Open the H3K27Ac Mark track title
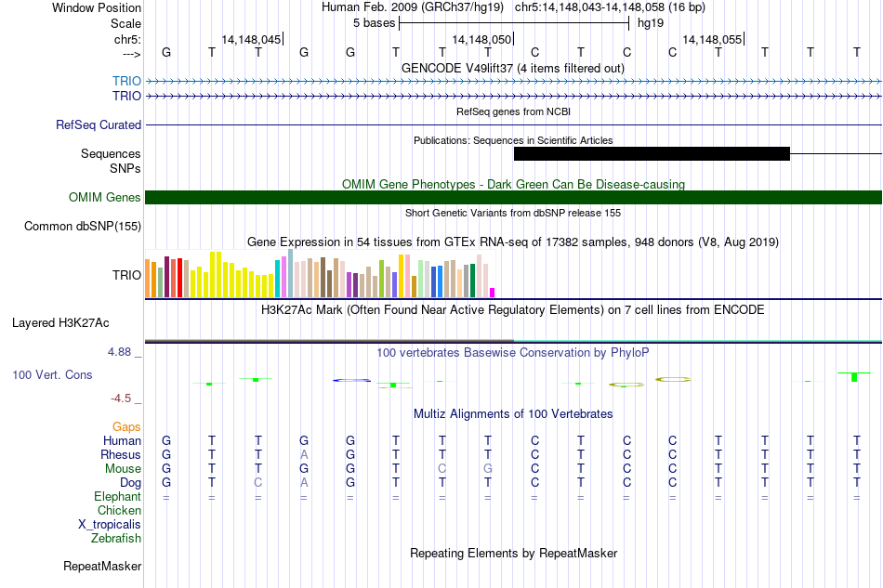 point(513,310)
